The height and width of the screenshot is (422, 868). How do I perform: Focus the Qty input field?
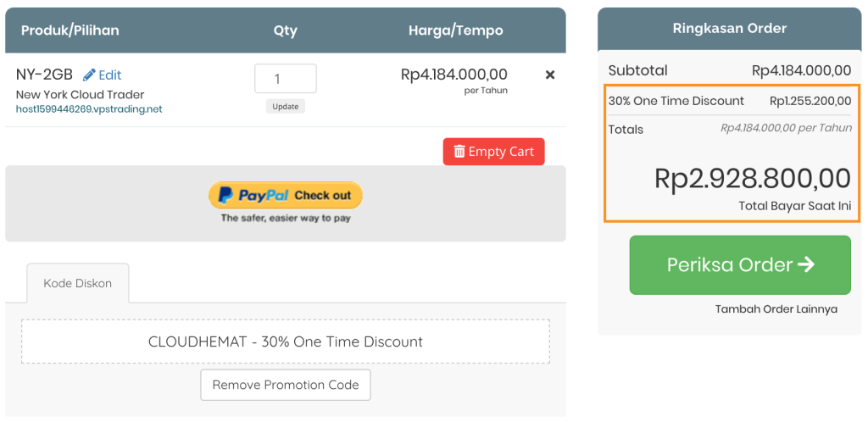(285, 79)
